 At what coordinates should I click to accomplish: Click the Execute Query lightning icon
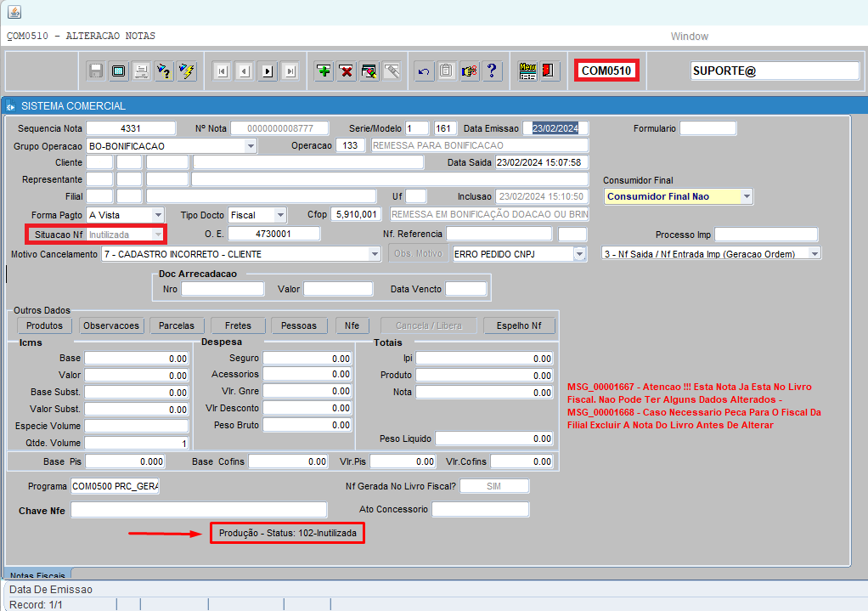click(x=187, y=71)
